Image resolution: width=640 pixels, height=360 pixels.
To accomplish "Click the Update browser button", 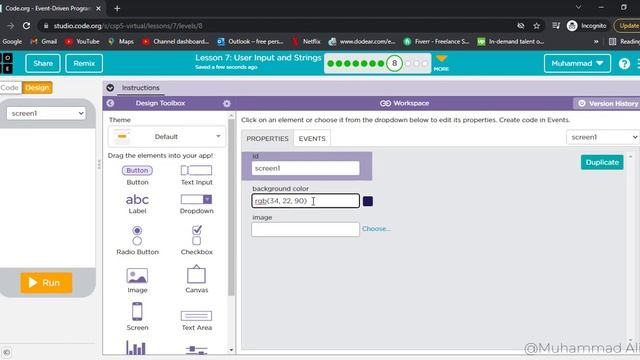I will [628, 26].
